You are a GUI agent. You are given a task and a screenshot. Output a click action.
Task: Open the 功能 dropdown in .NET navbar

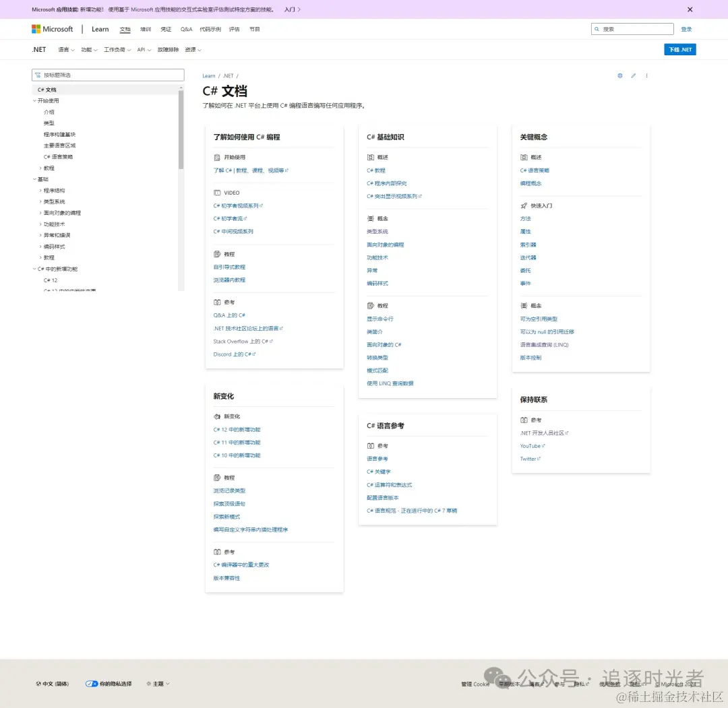pyautogui.click(x=89, y=50)
